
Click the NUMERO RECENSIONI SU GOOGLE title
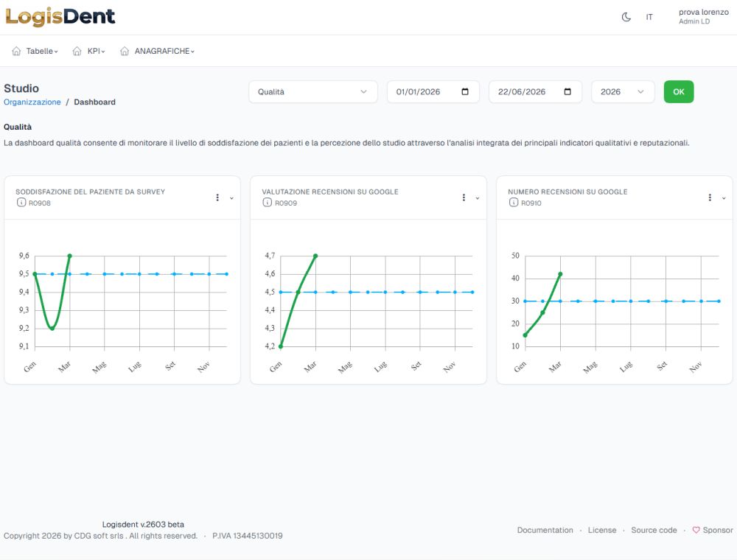(x=567, y=192)
